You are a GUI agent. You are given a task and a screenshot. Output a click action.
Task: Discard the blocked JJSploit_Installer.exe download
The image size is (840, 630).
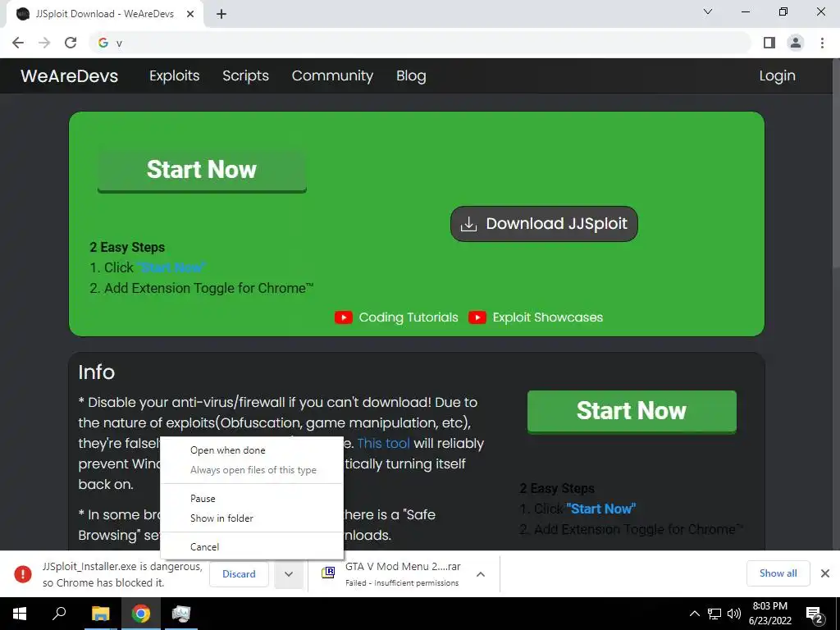point(239,574)
